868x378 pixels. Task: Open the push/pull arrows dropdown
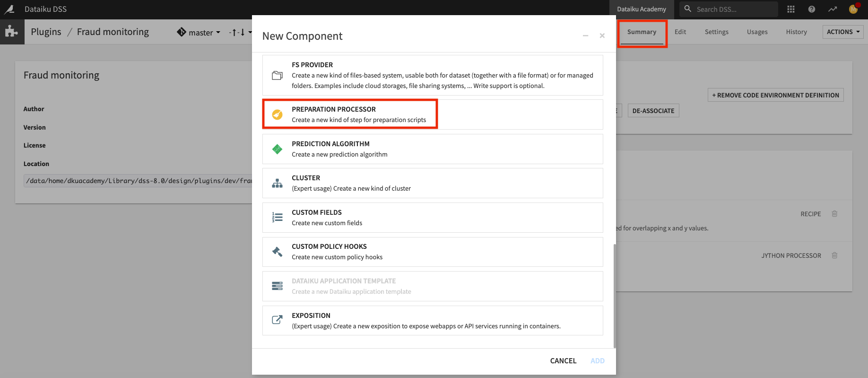240,32
